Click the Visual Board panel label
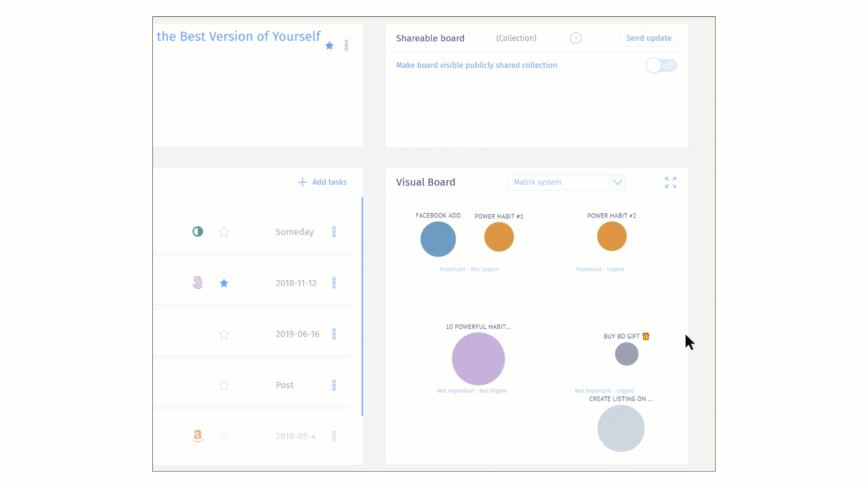 pos(426,182)
